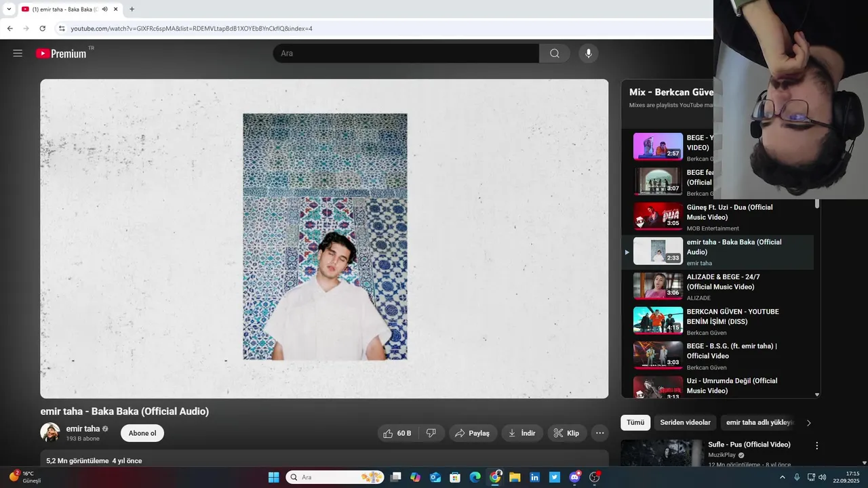Screen dimensions: 868x488
Task: Dislike the video with thumbs-down button
Action: 431,433
